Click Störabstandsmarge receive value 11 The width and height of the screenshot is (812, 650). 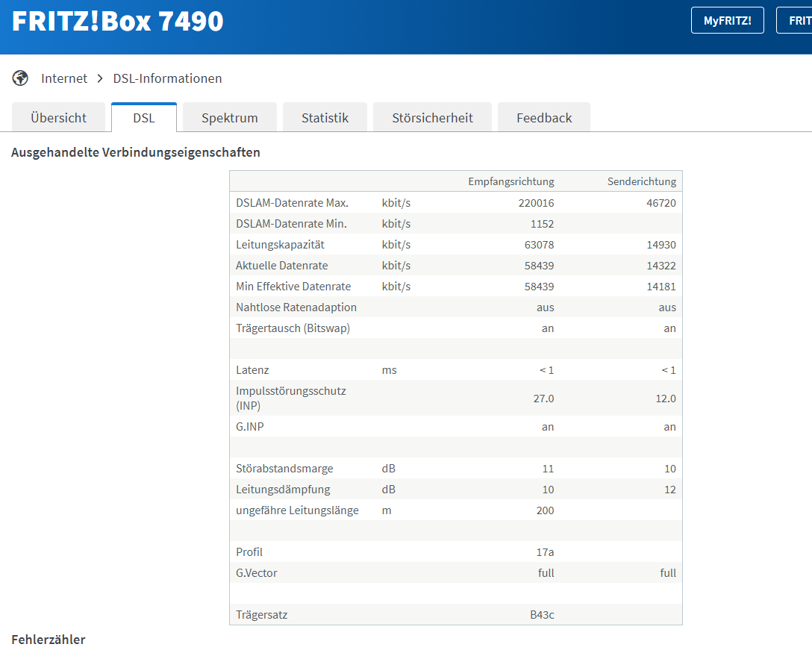[548, 469]
